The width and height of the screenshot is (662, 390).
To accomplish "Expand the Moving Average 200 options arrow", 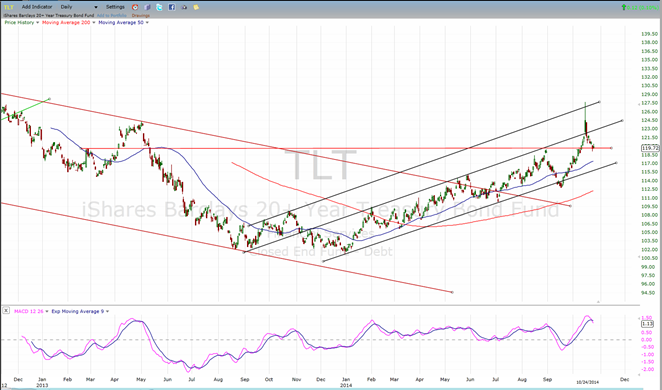I will point(94,22).
